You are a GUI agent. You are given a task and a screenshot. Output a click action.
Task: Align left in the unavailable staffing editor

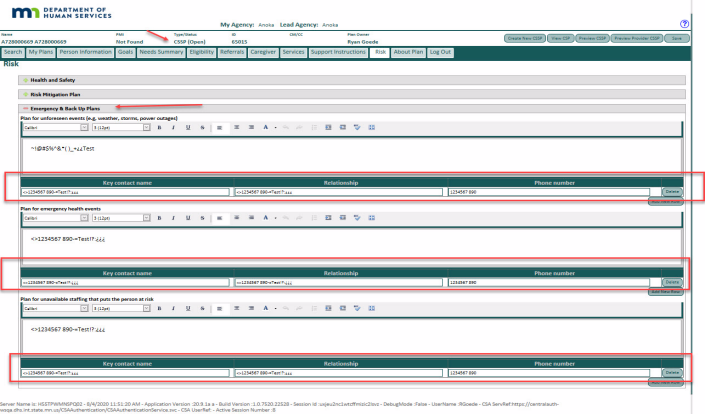(220, 308)
